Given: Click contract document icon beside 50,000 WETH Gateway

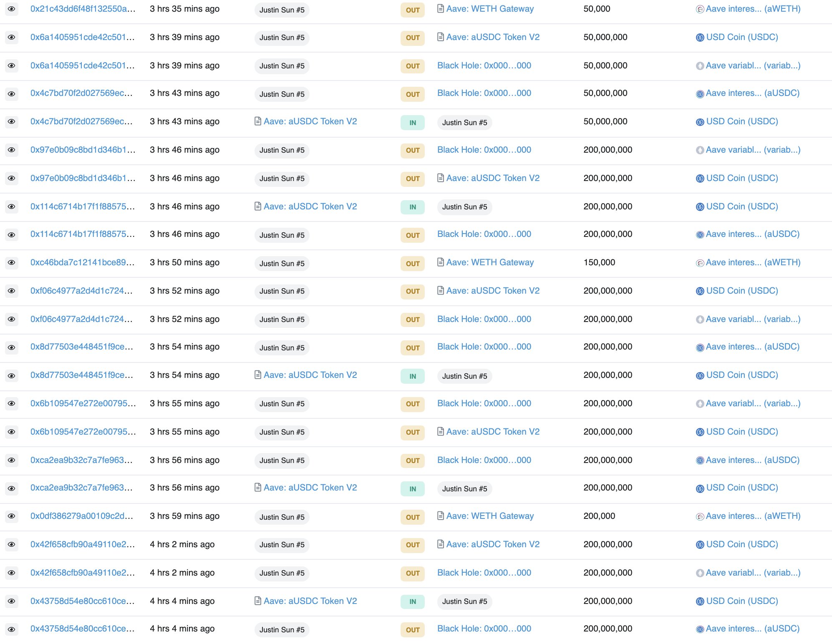Looking at the screenshot, I should [x=440, y=9].
